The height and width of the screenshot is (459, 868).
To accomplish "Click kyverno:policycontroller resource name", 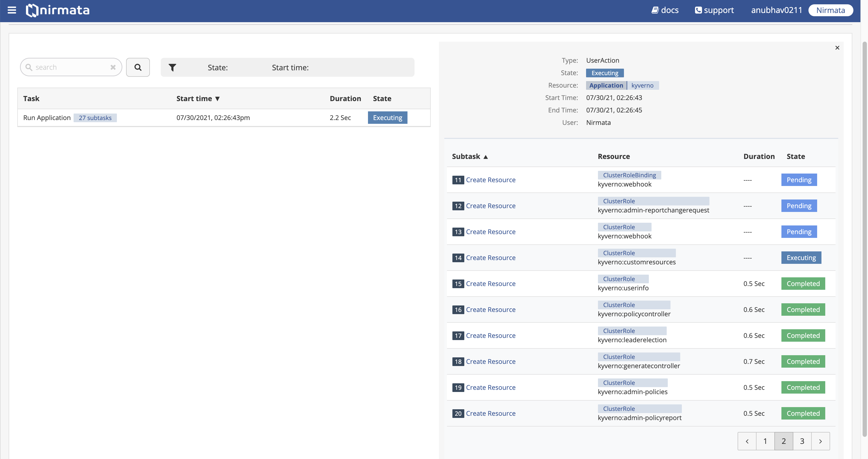I will (634, 314).
